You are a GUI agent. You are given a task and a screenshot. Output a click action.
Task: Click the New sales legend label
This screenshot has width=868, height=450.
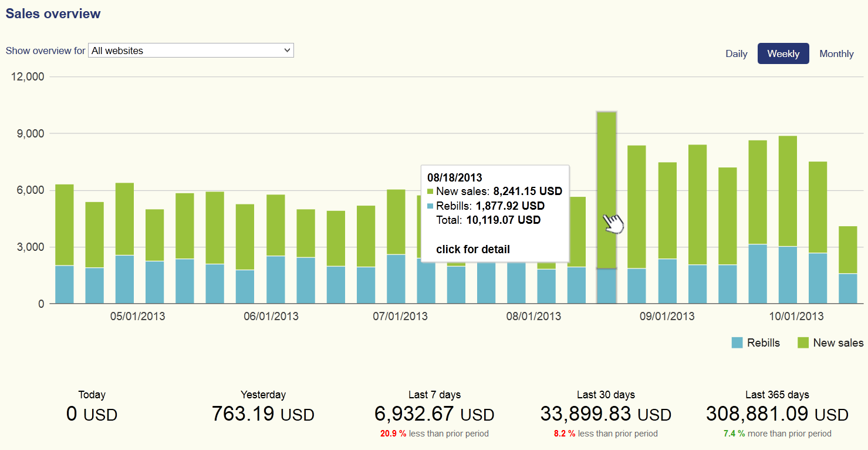coord(838,342)
